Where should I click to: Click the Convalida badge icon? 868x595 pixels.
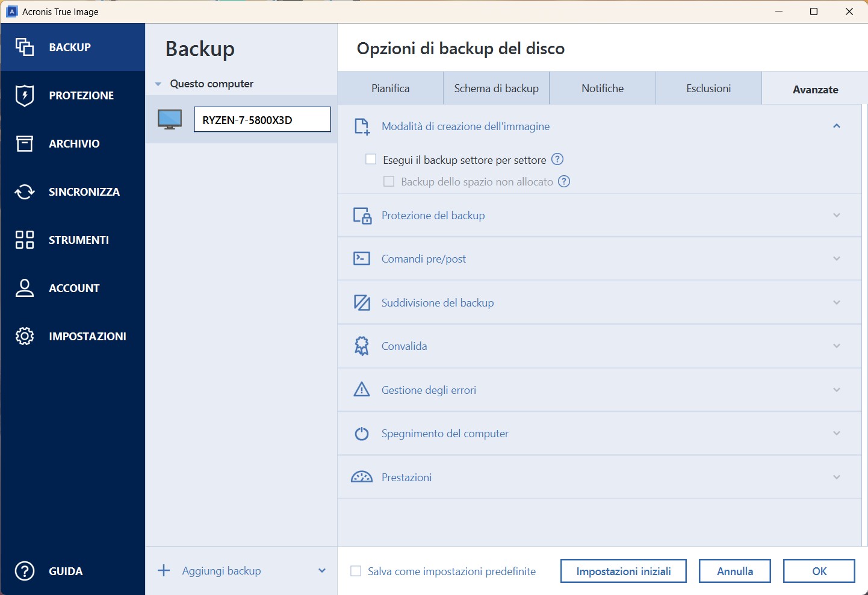tap(361, 346)
